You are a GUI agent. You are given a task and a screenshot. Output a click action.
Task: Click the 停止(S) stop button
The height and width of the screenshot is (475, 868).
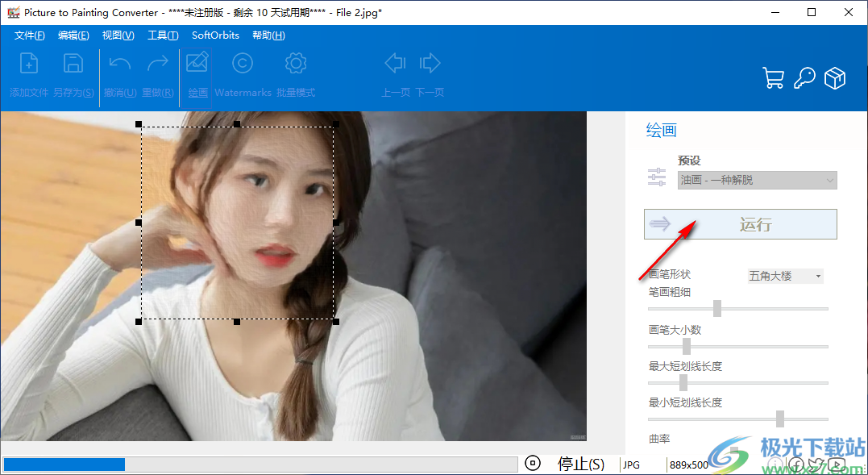(581, 464)
